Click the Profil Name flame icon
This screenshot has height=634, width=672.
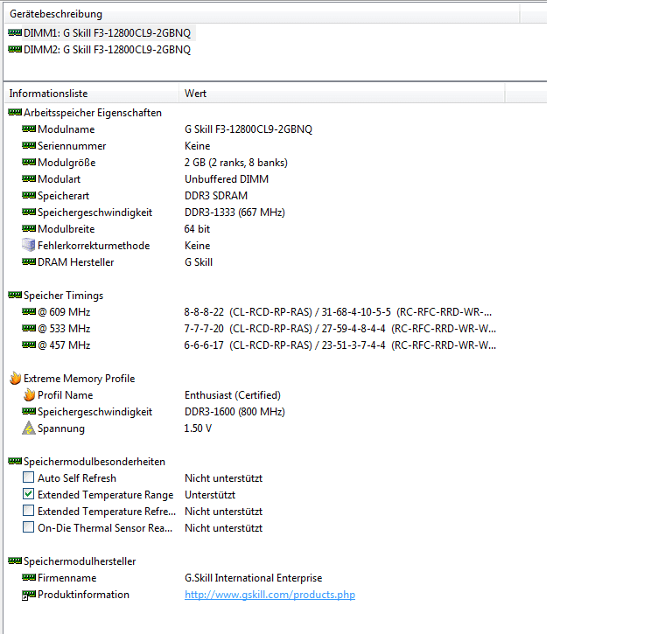pyautogui.click(x=29, y=394)
